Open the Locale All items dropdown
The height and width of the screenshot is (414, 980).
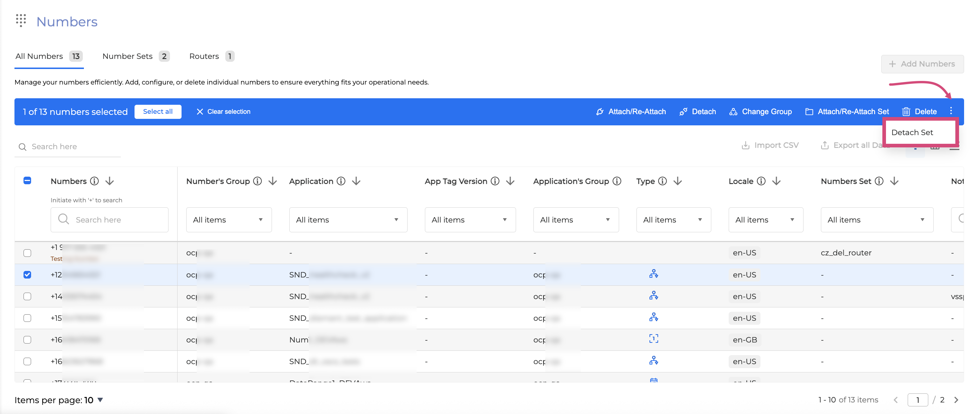coord(765,220)
